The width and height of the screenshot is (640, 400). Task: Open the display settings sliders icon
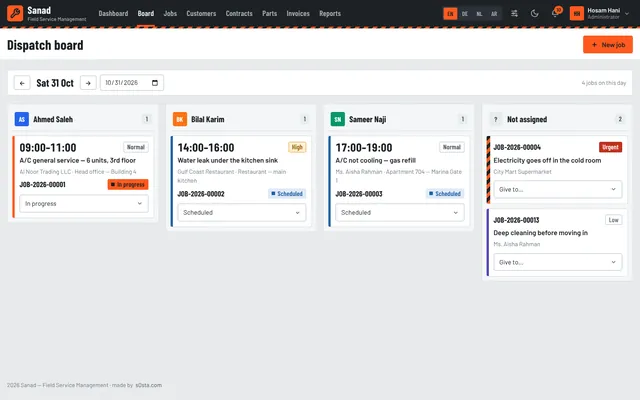point(514,13)
